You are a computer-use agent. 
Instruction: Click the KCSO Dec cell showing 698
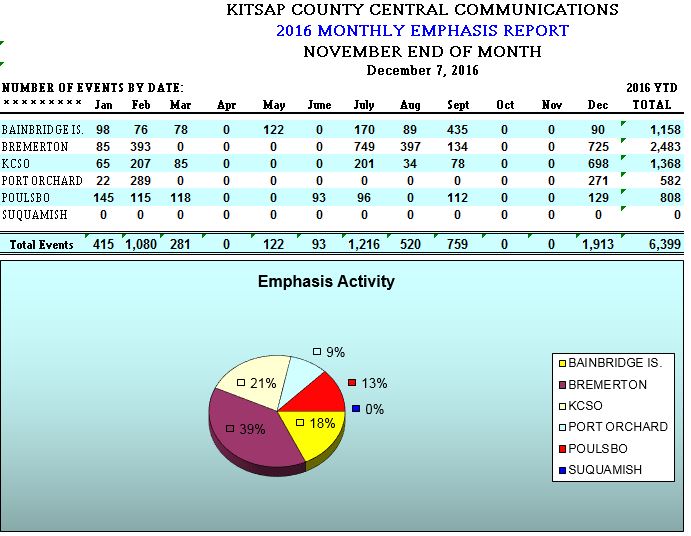click(x=598, y=164)
